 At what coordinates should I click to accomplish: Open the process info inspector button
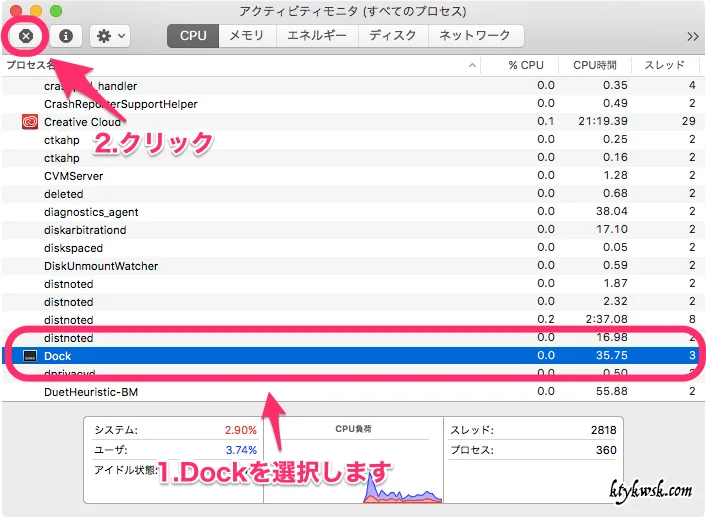[x=66, y=36]
